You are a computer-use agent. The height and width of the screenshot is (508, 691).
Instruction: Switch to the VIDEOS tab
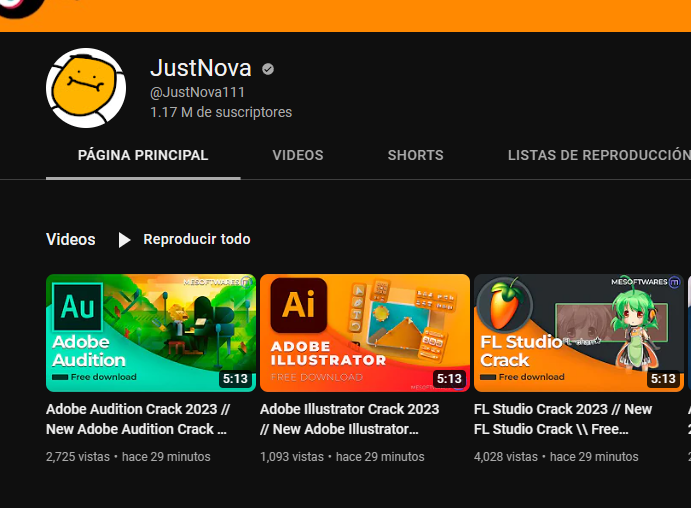pos(298,155)
